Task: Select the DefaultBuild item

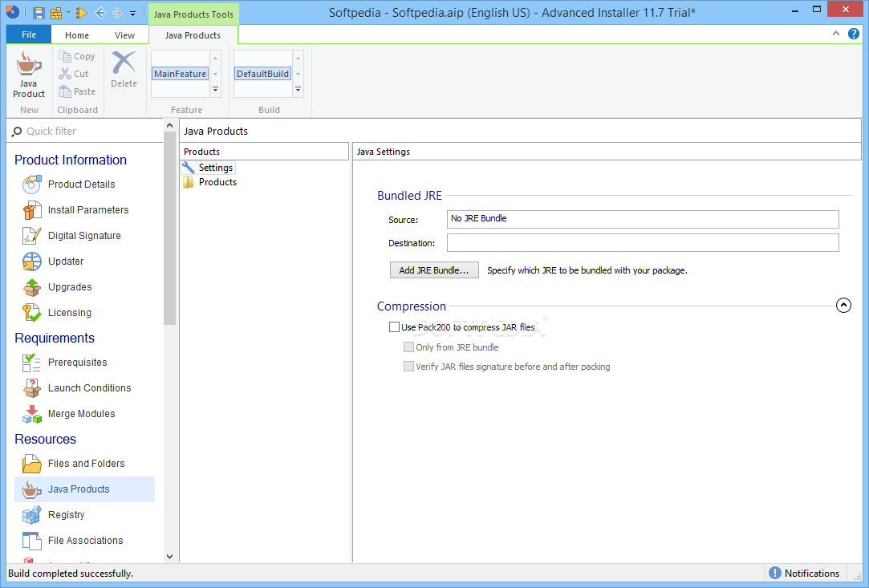Action: (262, 74)
